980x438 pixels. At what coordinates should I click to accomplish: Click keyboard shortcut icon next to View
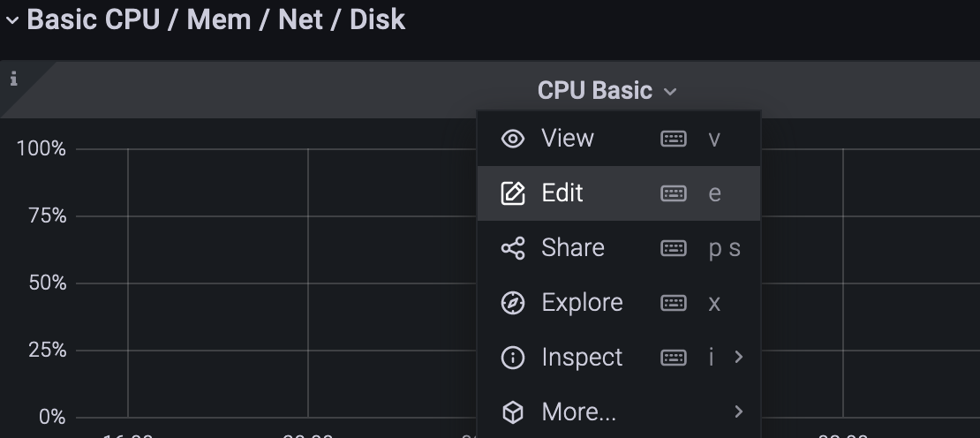[x=673, y=139]
